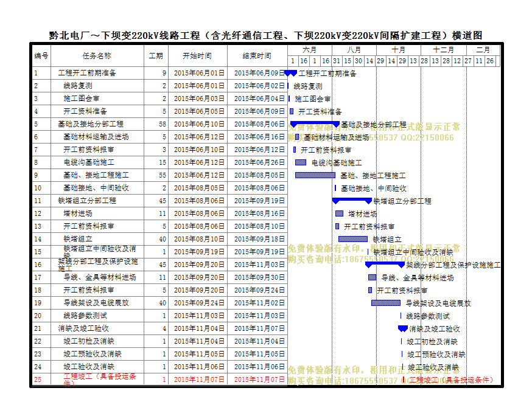The width and height of the screenshot is (532, 416).
Task: Select task name 线路复测 in table
Action: pos(78,86)
